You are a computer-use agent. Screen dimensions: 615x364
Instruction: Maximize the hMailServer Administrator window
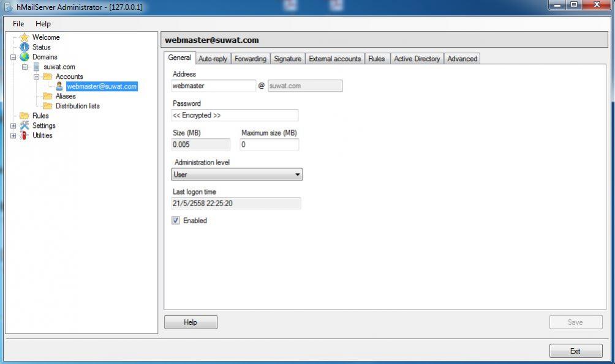[574, 5]
